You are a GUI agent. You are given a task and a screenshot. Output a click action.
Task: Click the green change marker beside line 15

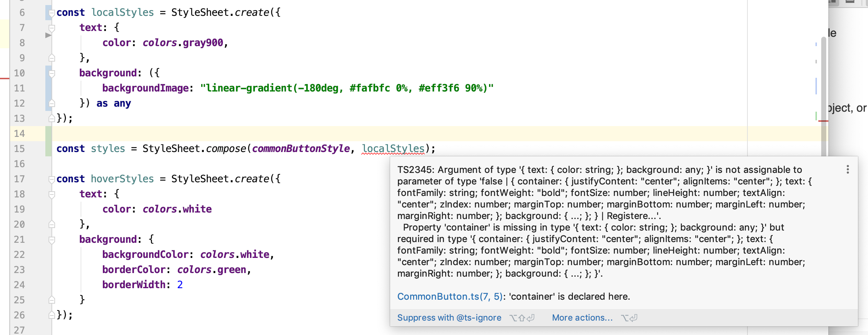[x=48, y=148]
